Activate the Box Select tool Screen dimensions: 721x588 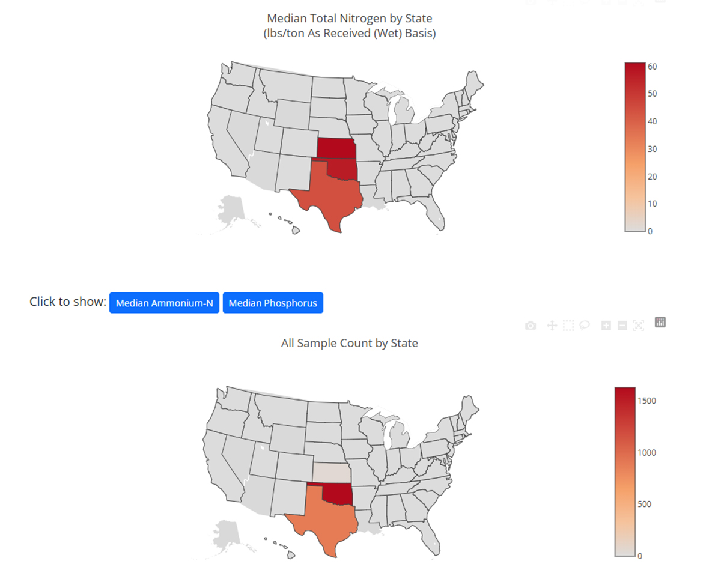(x=568, y=326)
